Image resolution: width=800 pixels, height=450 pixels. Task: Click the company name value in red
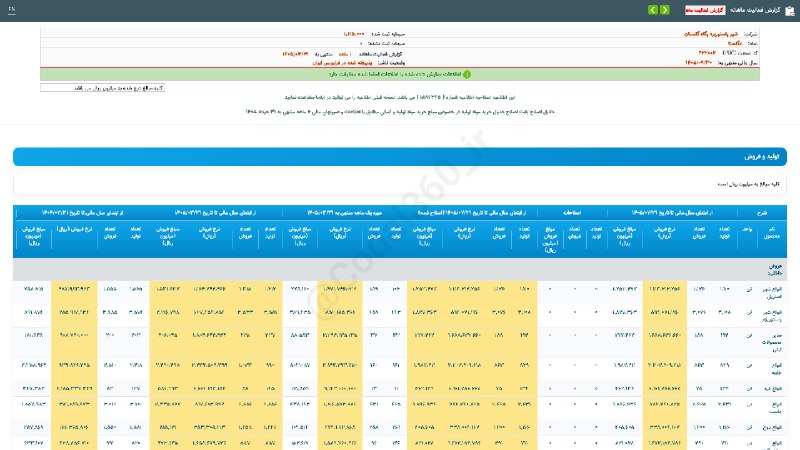coord(711,34)
